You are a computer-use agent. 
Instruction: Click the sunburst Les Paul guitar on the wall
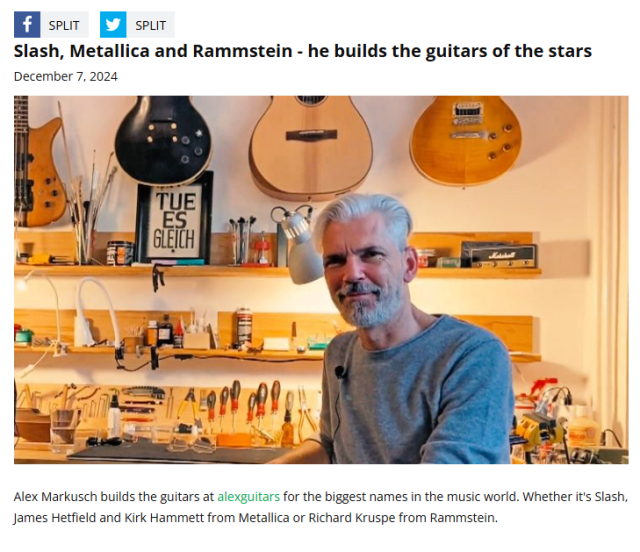pos(465,140)
